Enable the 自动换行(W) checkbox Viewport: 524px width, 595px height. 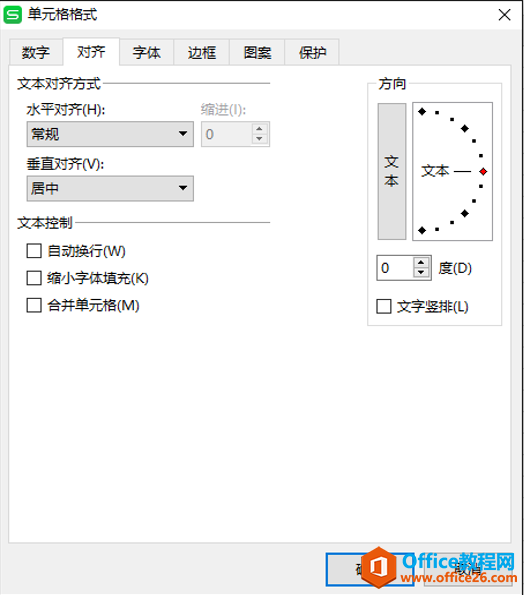click(x=34, y=251)
